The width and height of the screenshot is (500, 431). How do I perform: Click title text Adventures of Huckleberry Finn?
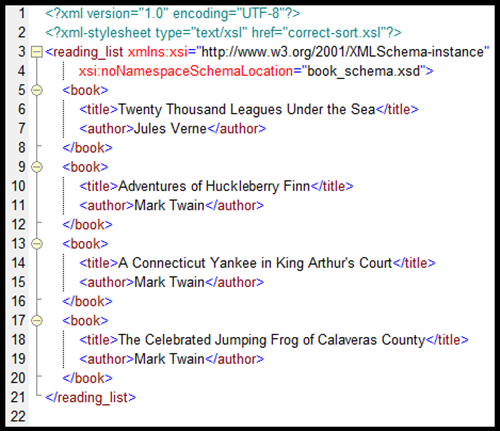[214, 186]
